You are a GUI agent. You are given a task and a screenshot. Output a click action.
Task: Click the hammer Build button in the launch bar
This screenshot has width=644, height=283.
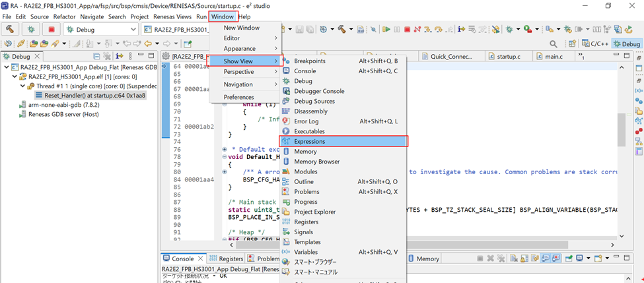tap(11, 30)
